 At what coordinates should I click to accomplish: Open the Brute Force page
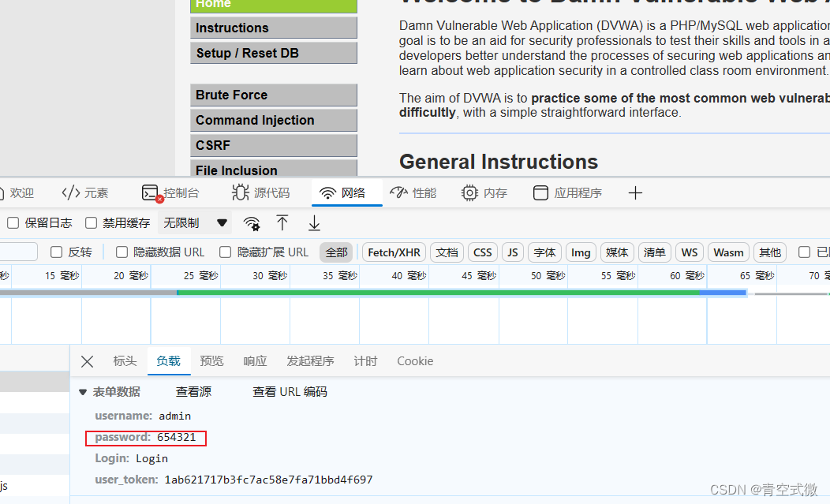tap(274, 95)
